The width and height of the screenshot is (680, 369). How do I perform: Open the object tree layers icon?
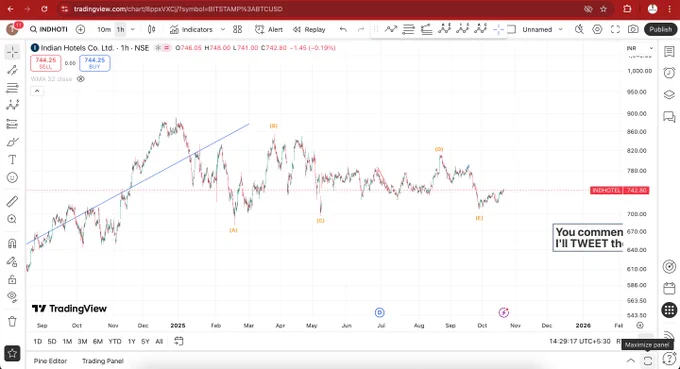669,95
